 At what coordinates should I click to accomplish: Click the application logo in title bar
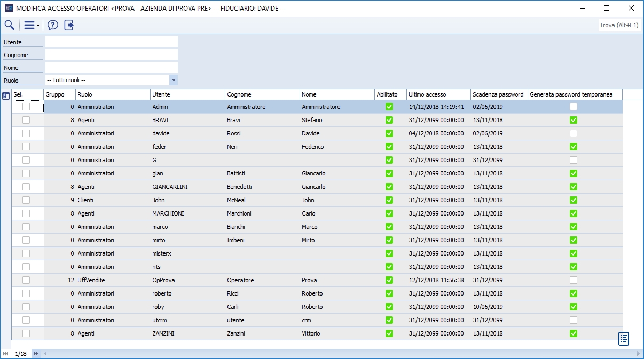pyautogui.click(x=9, y=8)
